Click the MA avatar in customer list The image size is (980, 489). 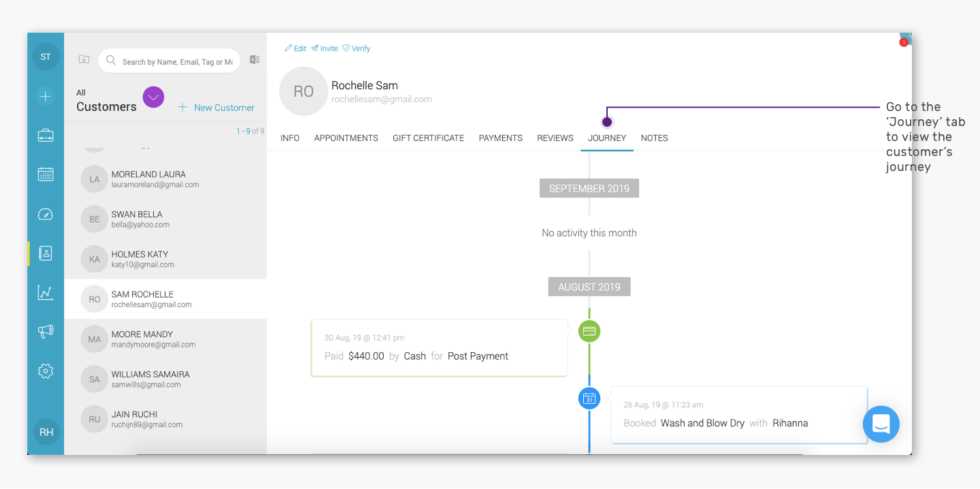[x=95, y=339]
